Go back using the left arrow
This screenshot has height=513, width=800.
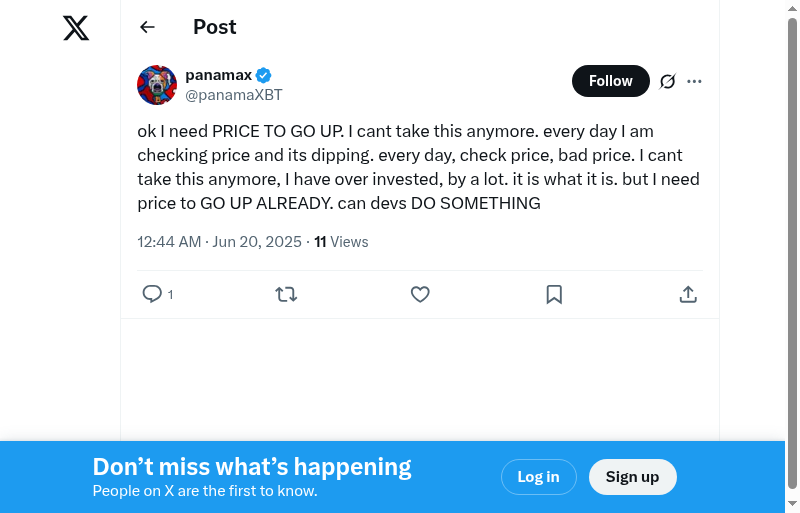point(147,28)
